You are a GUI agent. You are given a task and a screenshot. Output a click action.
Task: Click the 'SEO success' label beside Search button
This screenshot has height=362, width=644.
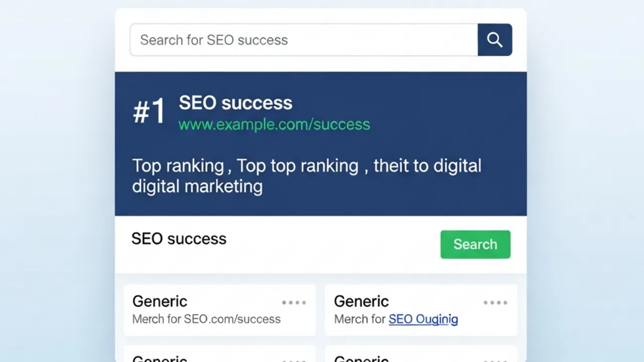pos(179,238)
